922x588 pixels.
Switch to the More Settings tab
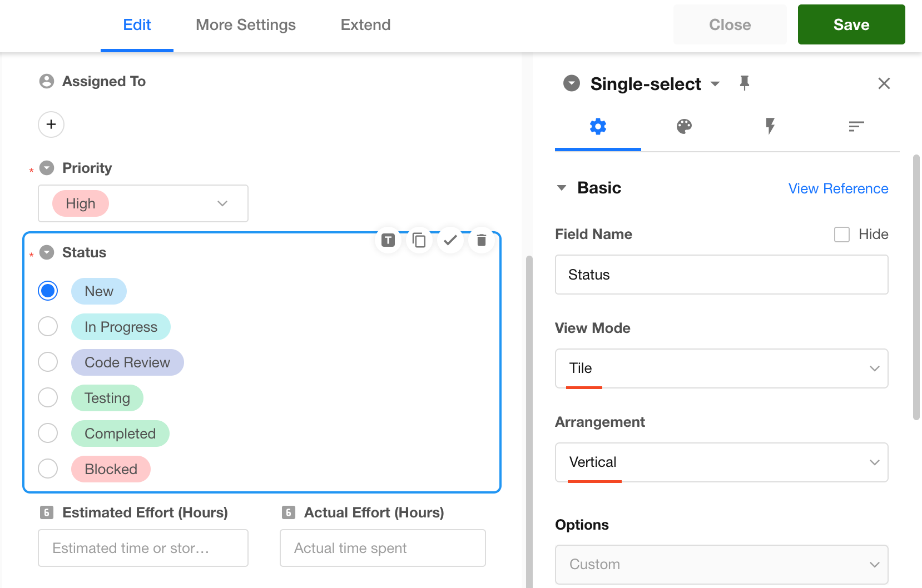click(246, 25)
